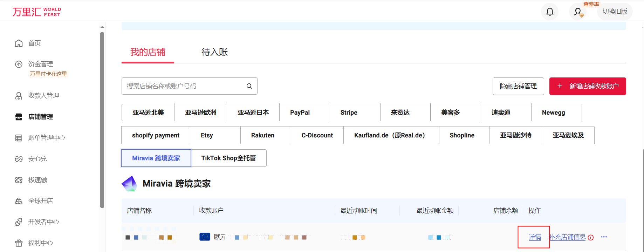Choose TikTok Shop全托管 filter
Screen dimensions: 644x252
pyautogui.click(x=228, y=158)
